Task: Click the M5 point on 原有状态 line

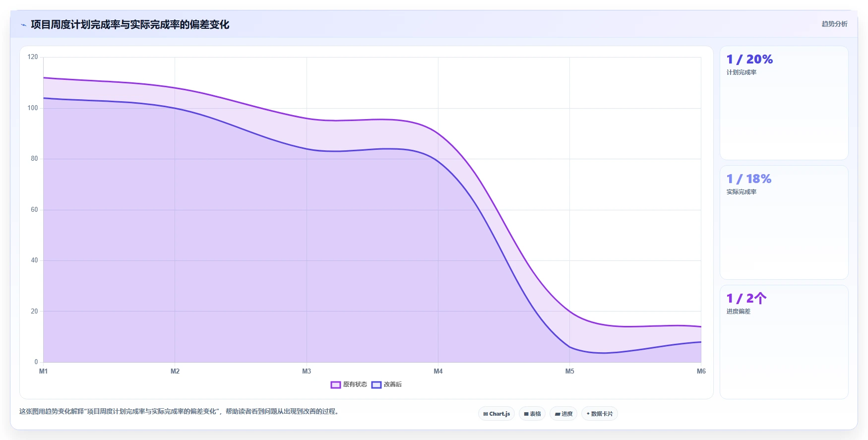Action: 569,312
